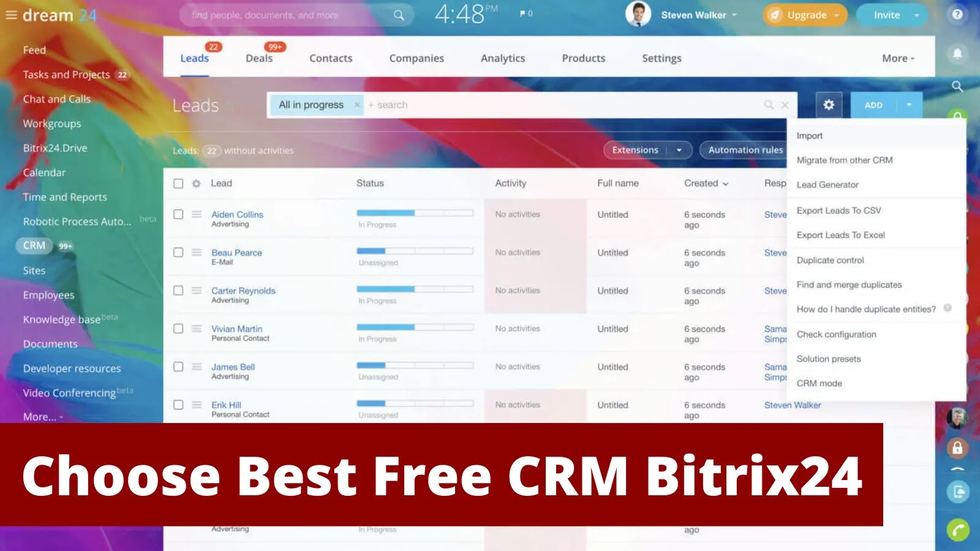Open Steven Walker responsible link in Erik Hill row
This screenshot has width=980, height=551.
[x=793, y=405]
